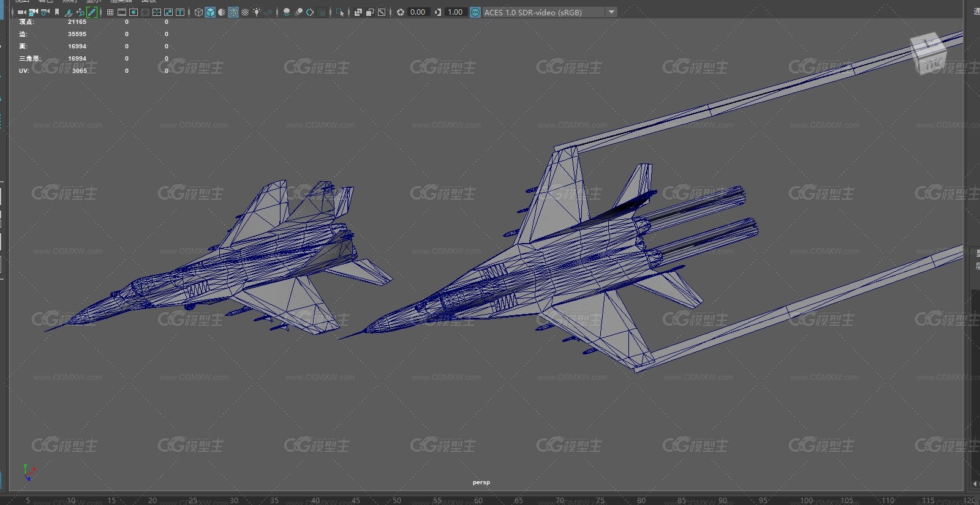Click frame 60 on the time slider
Viewport: 980px width, 505px height.
[478, 500]
